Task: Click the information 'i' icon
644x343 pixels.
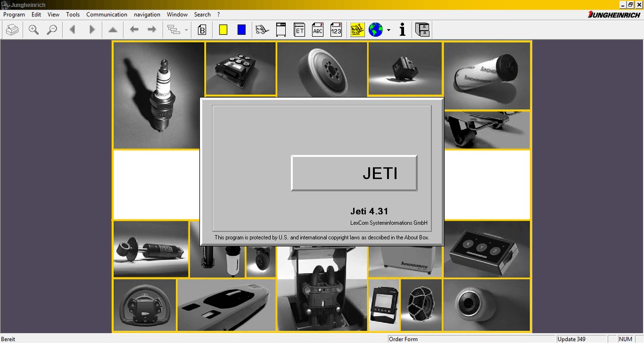Action: pos(402,30)
